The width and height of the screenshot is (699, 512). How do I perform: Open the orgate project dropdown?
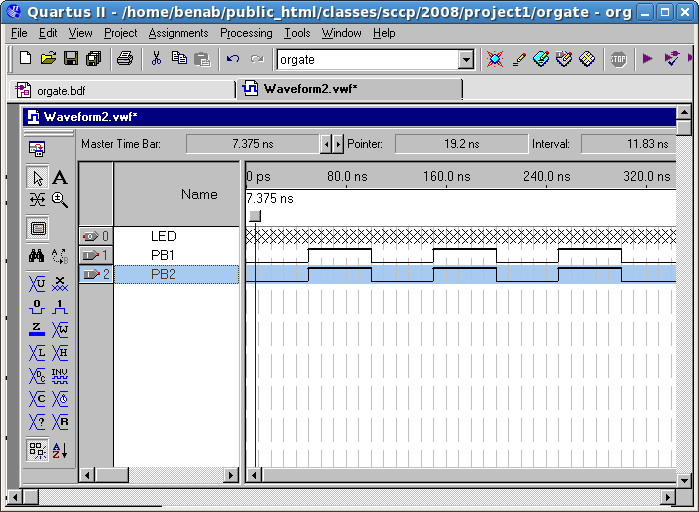click(465, 60)
